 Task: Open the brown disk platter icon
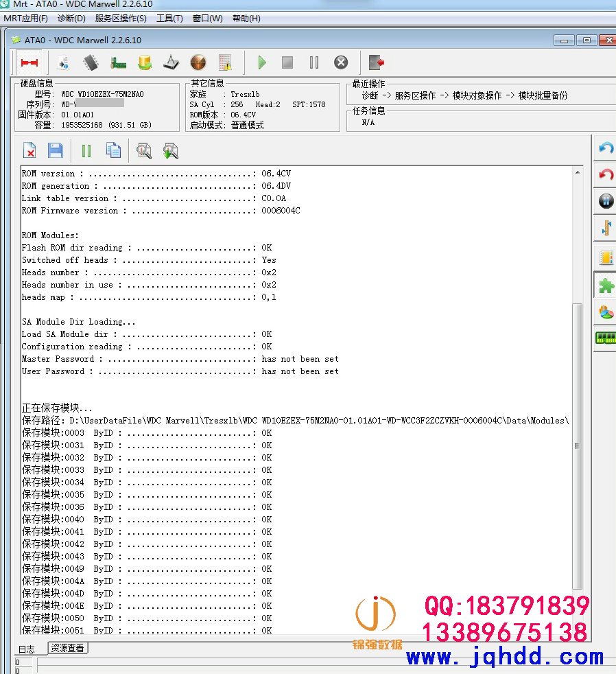click(x=198, y=62)
